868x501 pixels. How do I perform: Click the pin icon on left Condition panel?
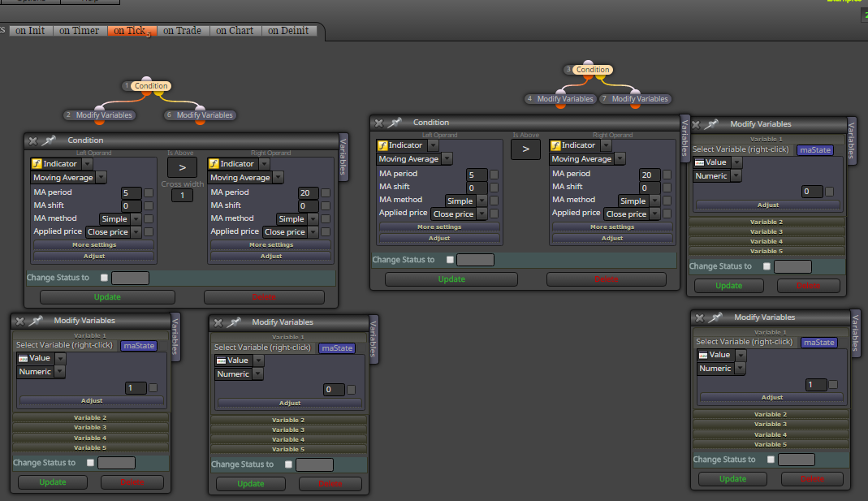tap(50, 140)
